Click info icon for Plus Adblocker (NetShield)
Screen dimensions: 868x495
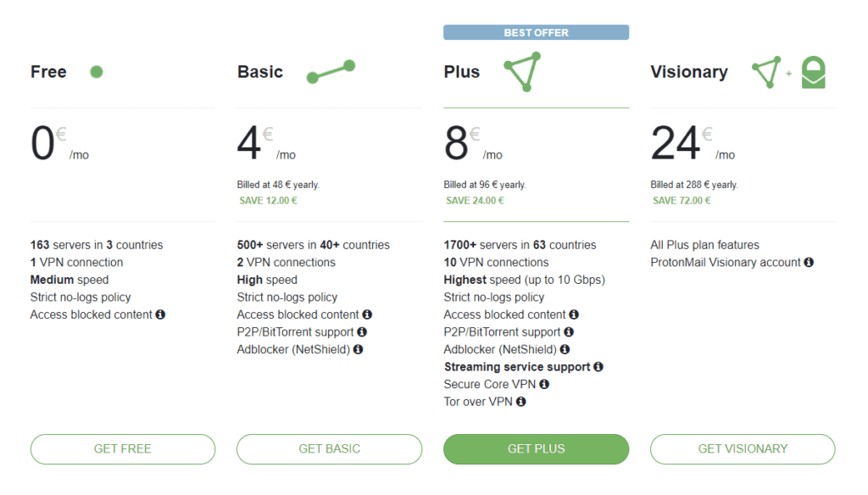coord(565,349)
